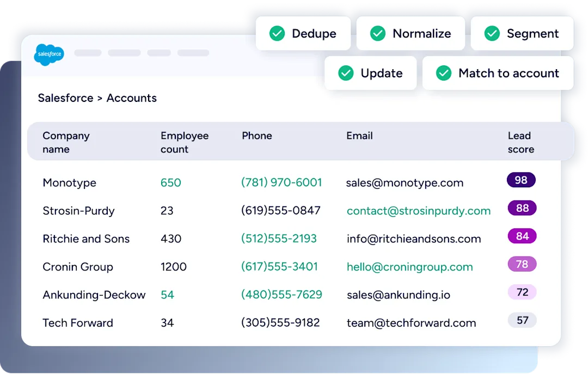Click the lead score 72 badge
This screenshot has width=588, height=392.
click(522, 292)
